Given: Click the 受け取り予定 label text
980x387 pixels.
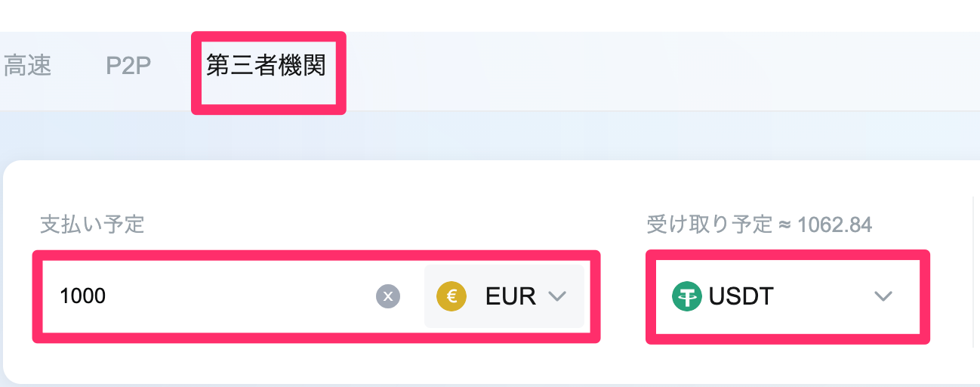Looking at the screenshot, I should [x=709, y=224].
